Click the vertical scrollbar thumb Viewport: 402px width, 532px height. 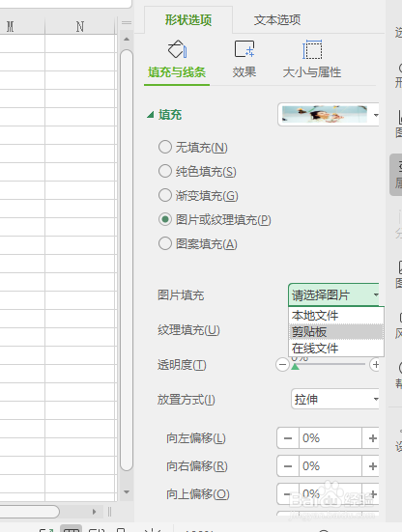coord(127,261)
